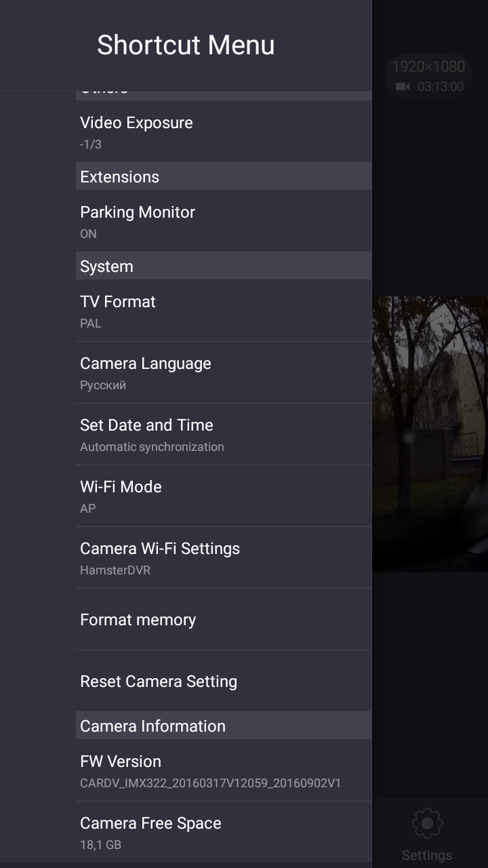Tap the dimmed camera preview image

point(430,434)
